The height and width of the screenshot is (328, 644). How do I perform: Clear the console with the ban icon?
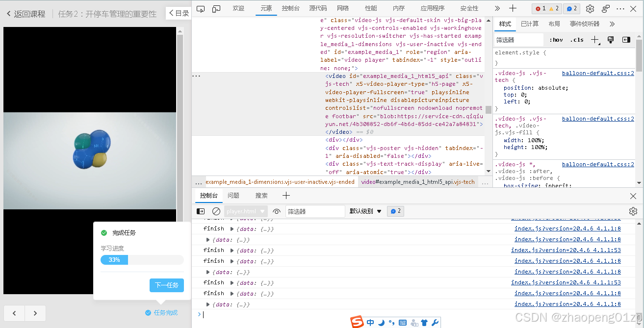coord(216,211)
